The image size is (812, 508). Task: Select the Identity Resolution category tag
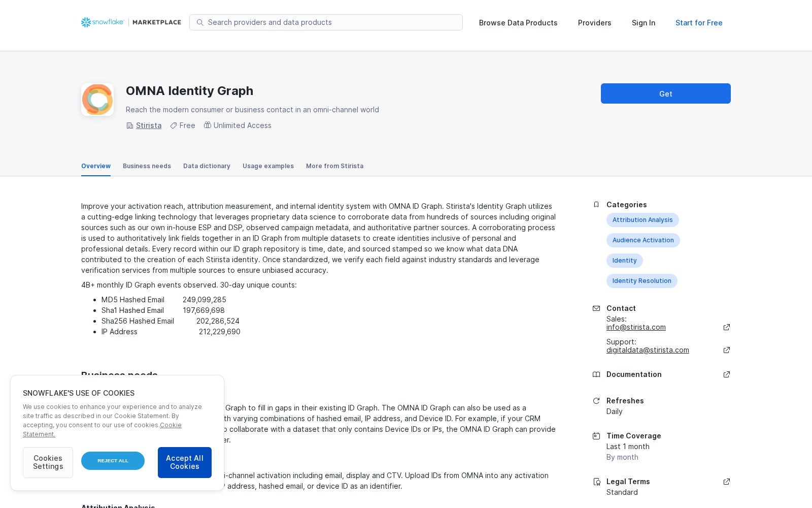642,281
